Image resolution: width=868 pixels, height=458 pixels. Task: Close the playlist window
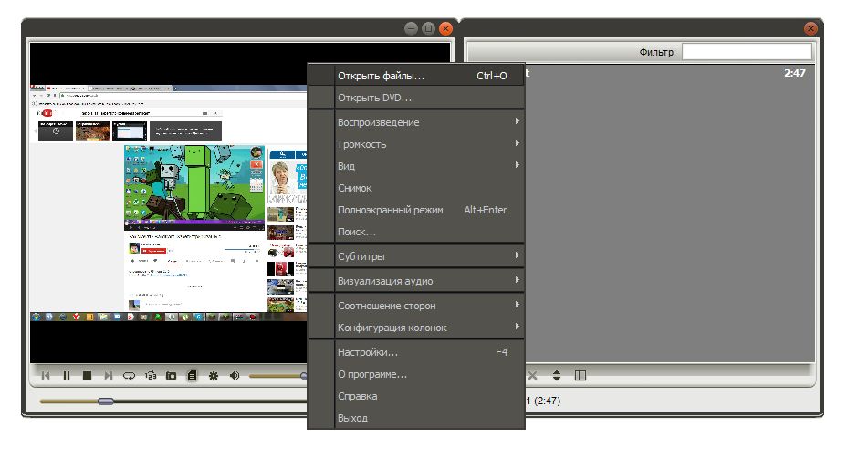click(810, 29)
